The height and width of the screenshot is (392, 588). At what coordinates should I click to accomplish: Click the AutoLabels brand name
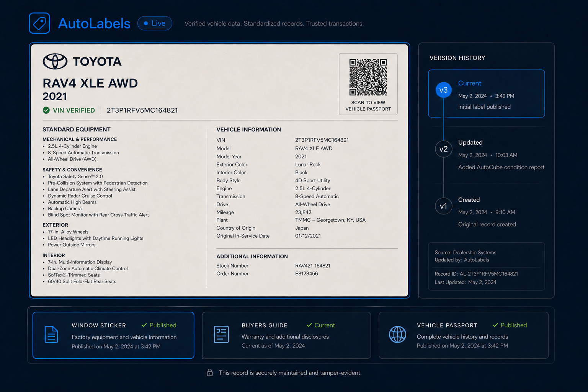click(x=94, y=23)
